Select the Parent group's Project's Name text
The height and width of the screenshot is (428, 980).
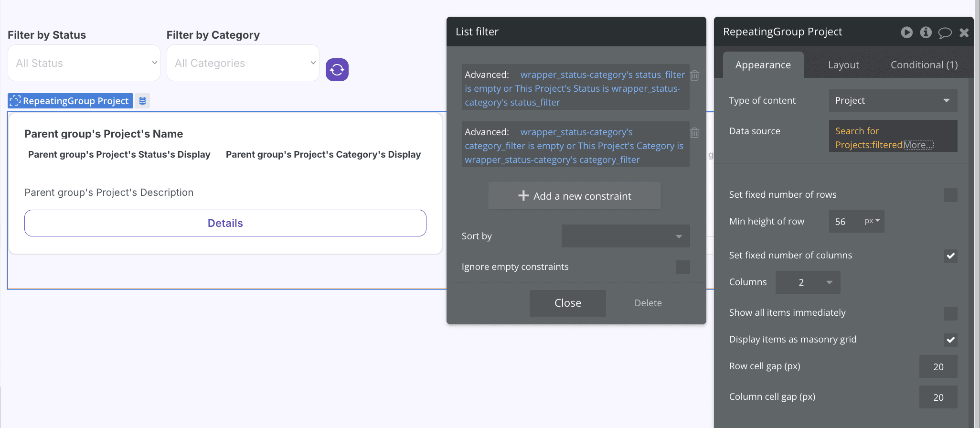(104, 134)
